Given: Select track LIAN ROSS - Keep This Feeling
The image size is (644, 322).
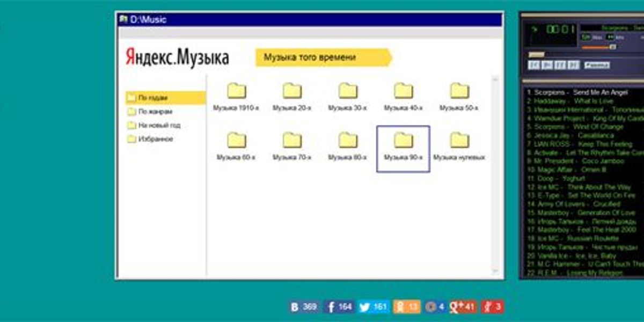Looking at the screenshot, I should (x=579, y=144).
